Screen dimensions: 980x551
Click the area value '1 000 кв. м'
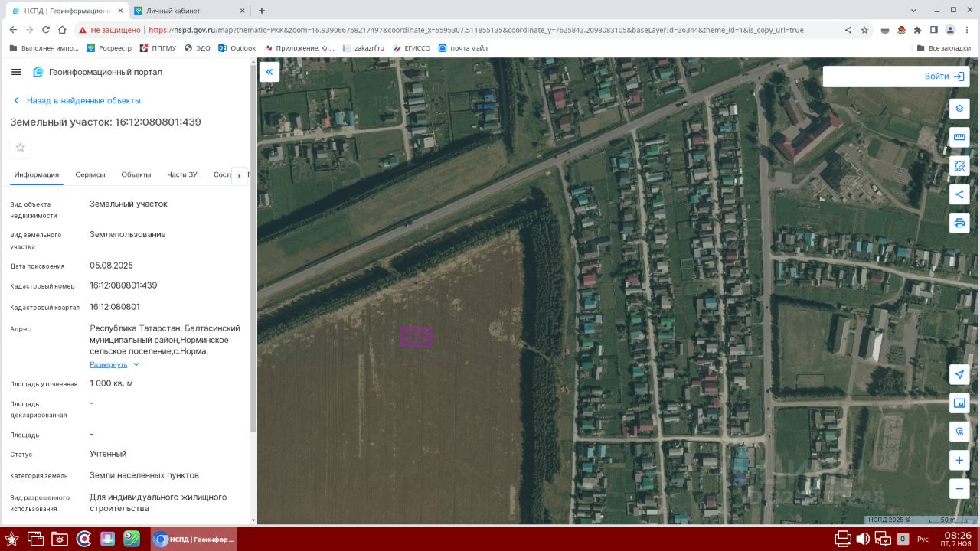click(111, 383)
